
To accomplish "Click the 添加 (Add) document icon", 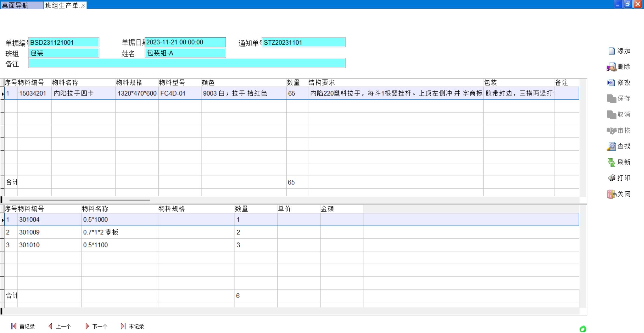I will (x=612, y=51).
